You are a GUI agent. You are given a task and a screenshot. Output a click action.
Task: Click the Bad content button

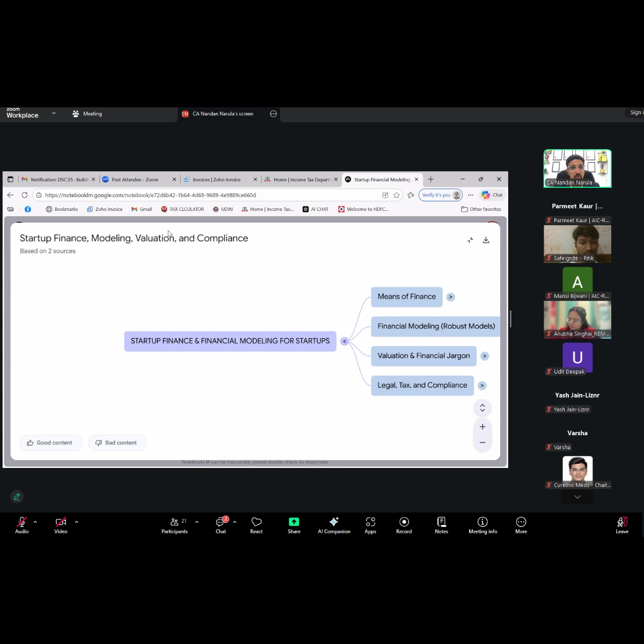[x=116, y=443]
